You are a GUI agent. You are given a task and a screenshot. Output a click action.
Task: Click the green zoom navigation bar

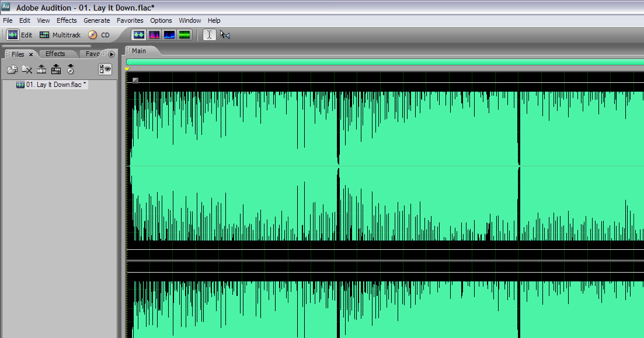385,62
